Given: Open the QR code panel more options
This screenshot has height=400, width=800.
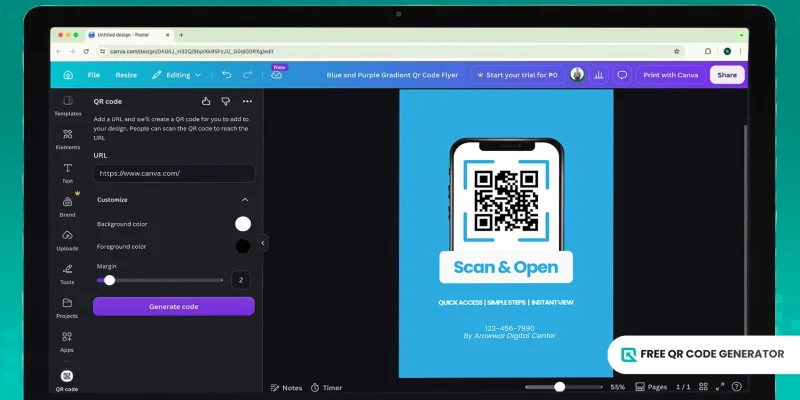Looking at the screenshot, I should pyautogui.click(x=247, y=101).
